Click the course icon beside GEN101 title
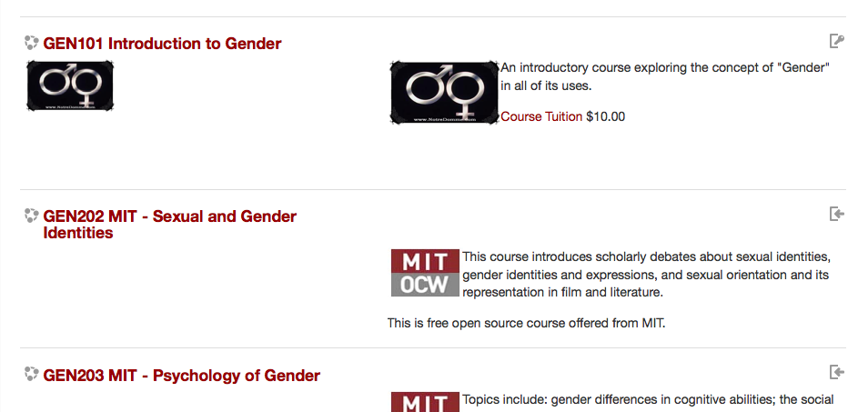Image resolution: width=868 pixels, height=412 pixels. [32, 43]
